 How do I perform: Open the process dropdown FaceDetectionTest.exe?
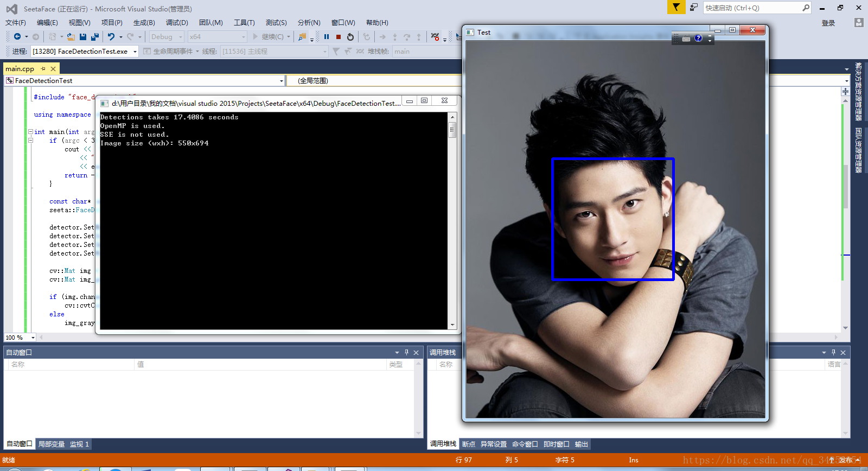135,52
